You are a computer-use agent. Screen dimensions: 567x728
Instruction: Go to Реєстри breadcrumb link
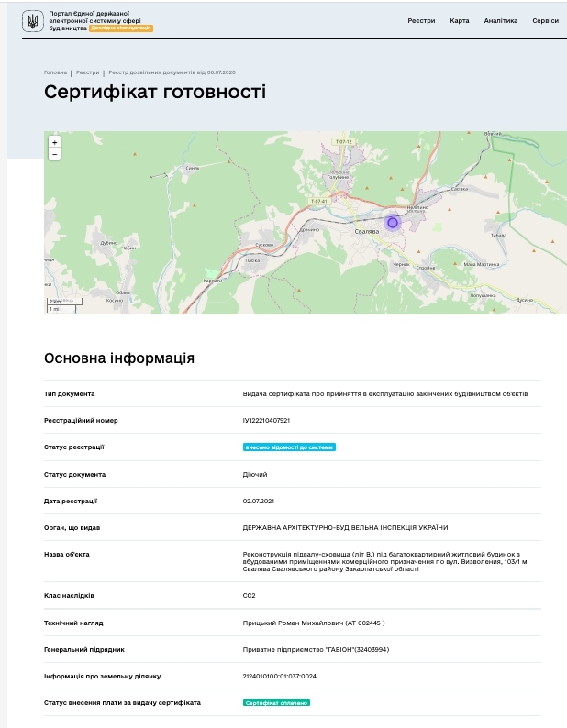tap(87, 72)
